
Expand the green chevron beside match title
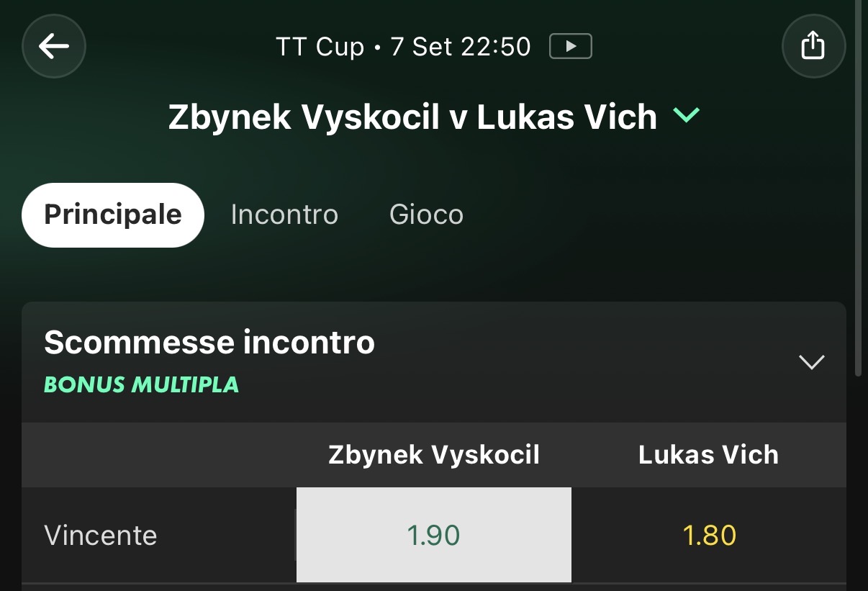[686, 114]
